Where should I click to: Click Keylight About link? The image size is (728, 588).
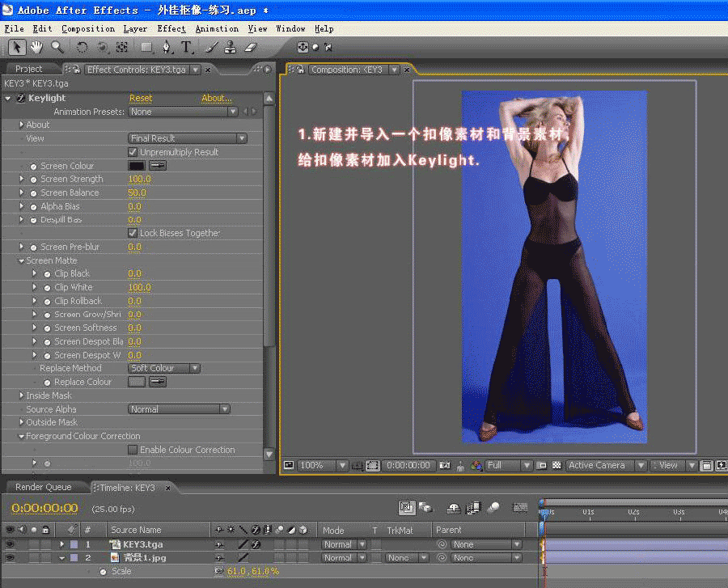(x=216, y=99)
